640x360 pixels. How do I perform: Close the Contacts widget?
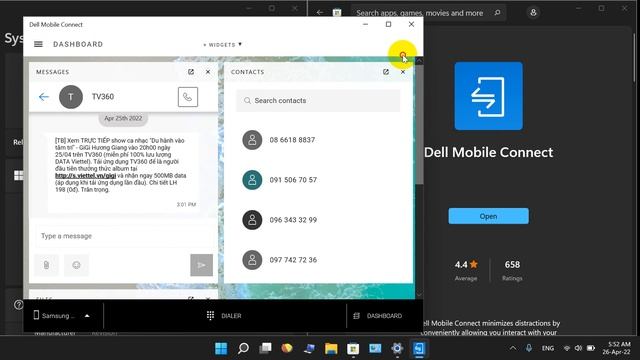coord(403,72)
